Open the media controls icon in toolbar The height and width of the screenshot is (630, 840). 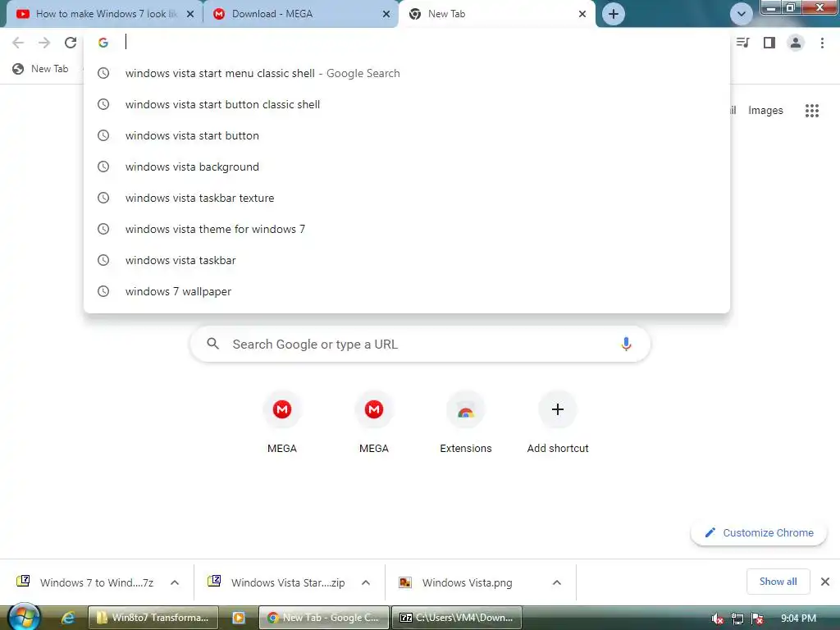point(743,43)
